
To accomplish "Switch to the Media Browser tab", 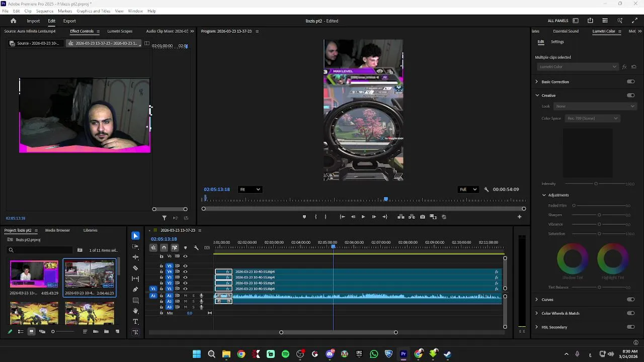I will click(57, 230).
